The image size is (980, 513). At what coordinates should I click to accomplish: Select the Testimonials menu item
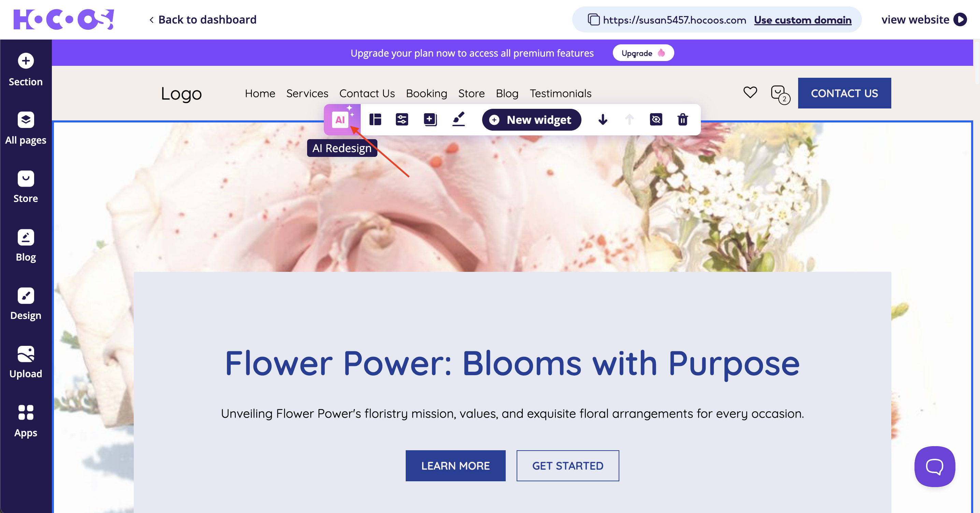pyautogui.click(x=560, y=93)
